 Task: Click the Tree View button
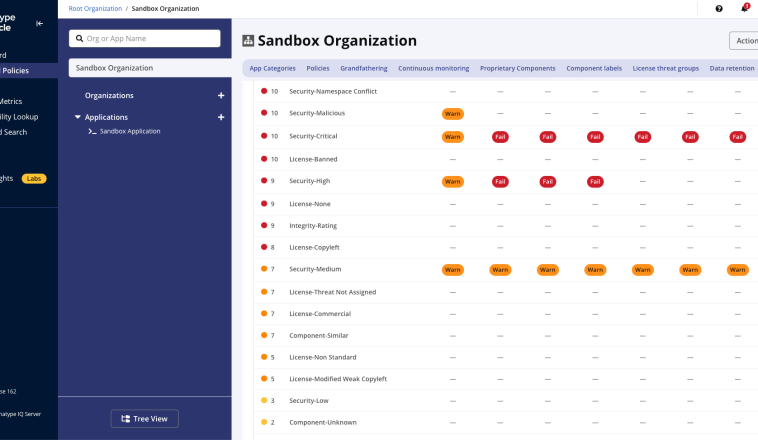pos(144,418)
